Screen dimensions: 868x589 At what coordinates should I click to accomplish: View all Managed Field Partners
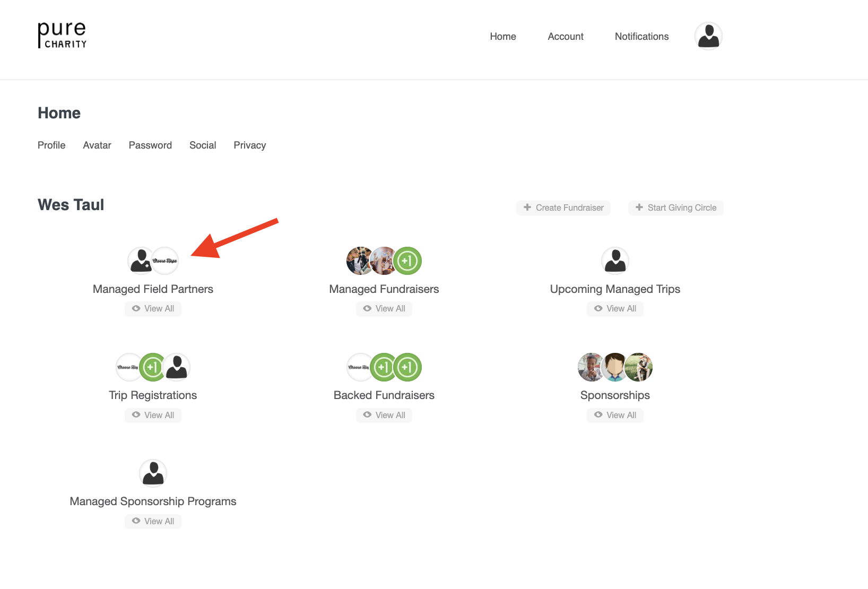(x=153, y=309)
